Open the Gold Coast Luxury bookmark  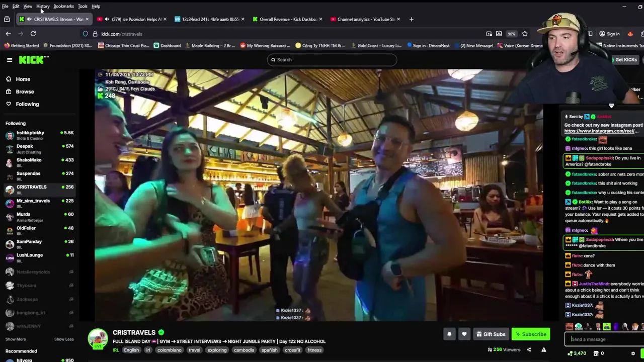[375, 45]
